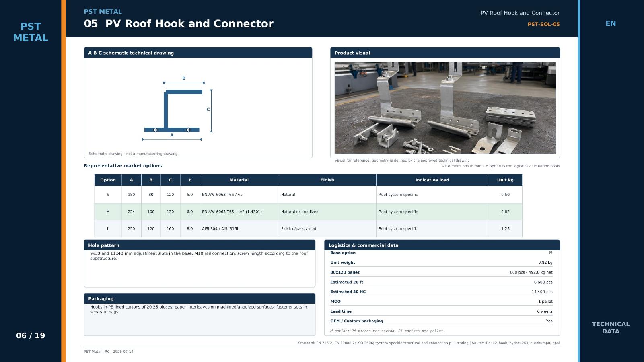The image size is (644, 362).
Task: Click the '180' value in column A
Action: point(131,195)
